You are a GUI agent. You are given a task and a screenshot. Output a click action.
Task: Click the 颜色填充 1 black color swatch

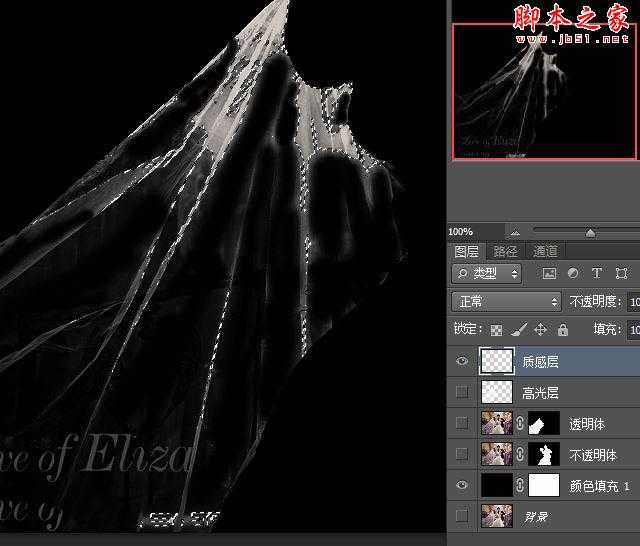tap(497, 485)
